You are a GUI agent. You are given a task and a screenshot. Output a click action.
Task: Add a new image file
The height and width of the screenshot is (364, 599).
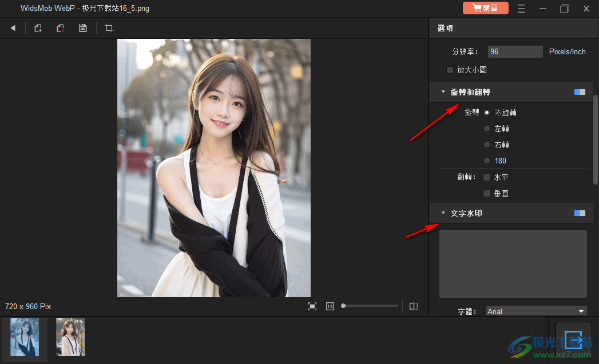tap(38, 28)
